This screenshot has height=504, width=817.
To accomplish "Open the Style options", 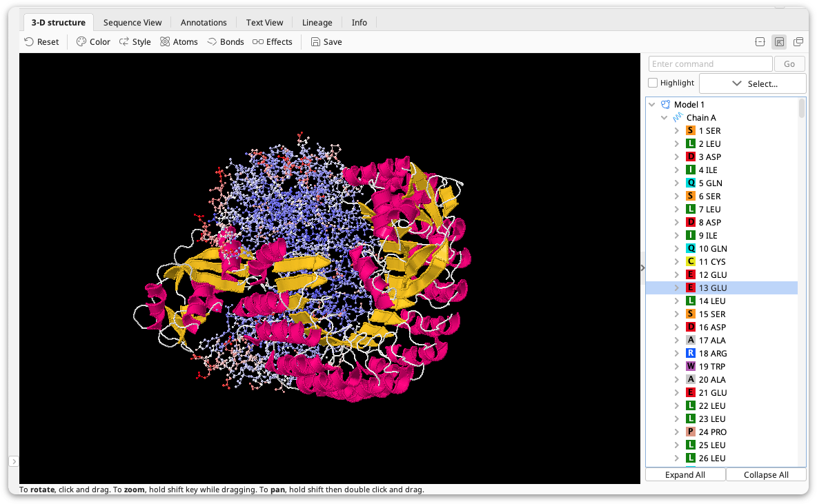I will tap(135, 41).
